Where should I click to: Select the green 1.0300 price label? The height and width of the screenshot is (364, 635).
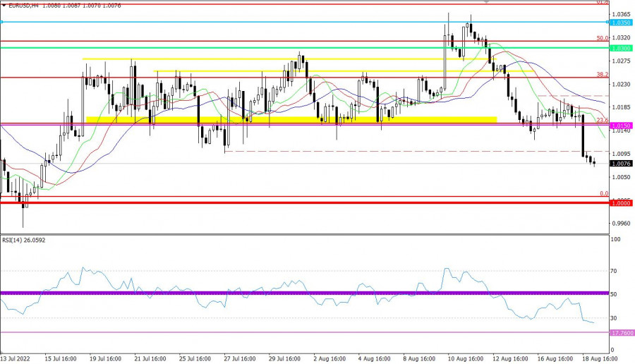pos(621,48)
